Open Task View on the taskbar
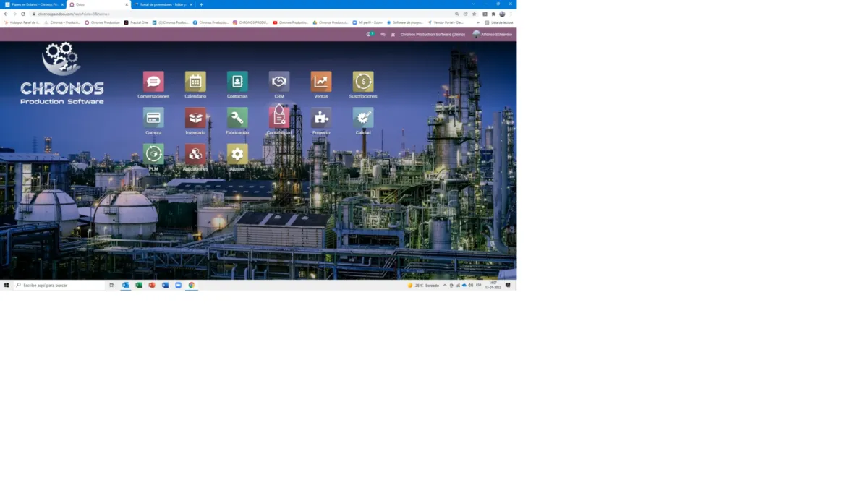The image size is (868, 488). click(112, 285)
